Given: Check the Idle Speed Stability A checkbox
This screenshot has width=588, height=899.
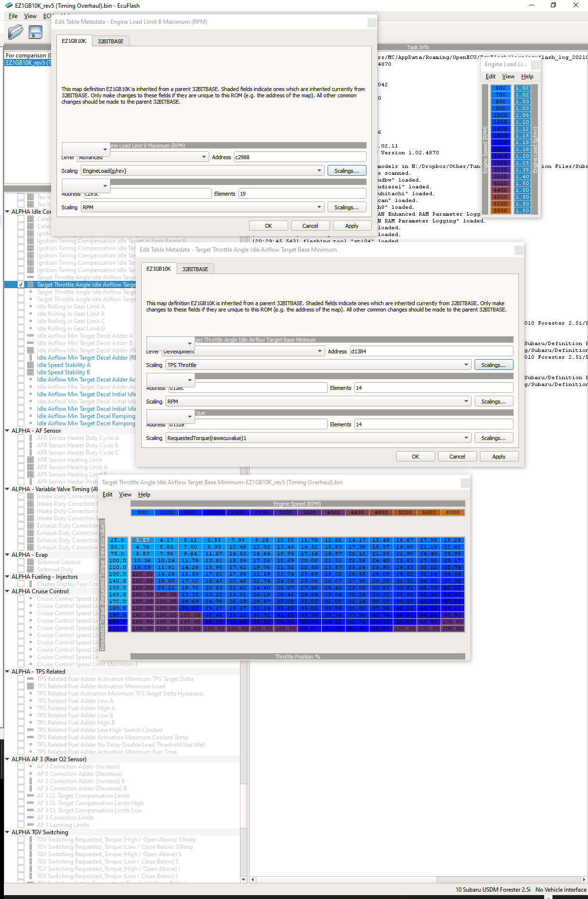Looking at the screenshot, I should 21,365.
